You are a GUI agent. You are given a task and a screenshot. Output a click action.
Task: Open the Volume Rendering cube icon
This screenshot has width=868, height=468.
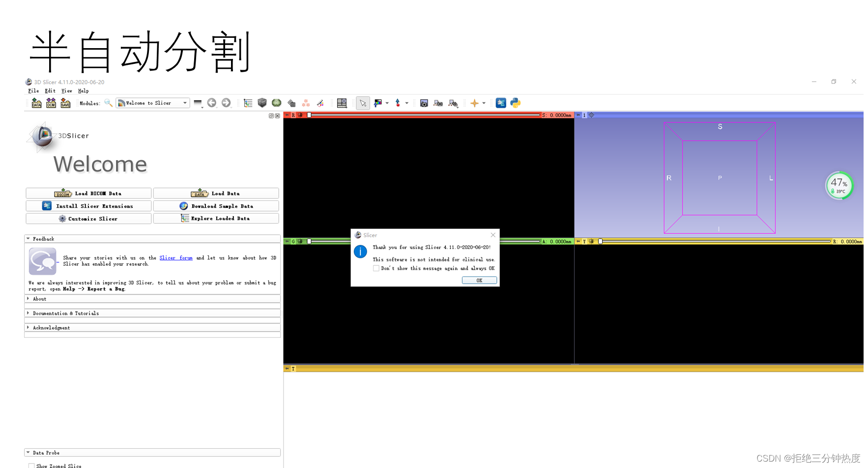[x=262, y=103]
